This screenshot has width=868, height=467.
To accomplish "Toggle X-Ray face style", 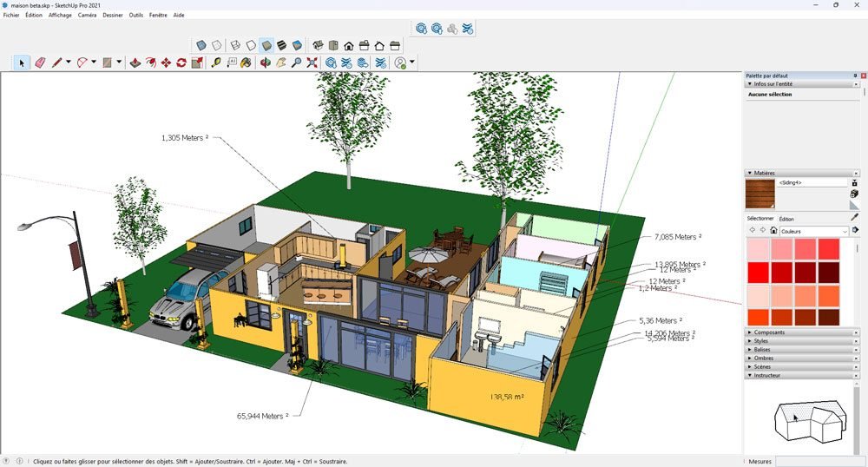I will (201, 45).
